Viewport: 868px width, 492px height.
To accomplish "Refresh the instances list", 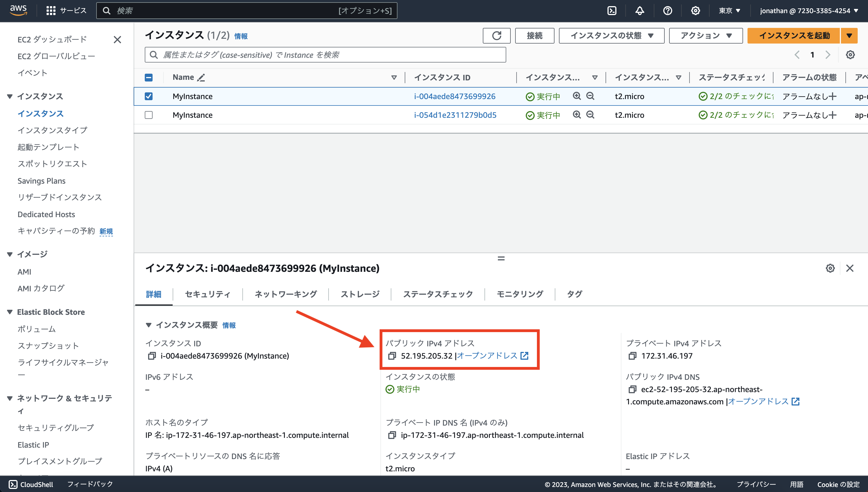I will click(496, 35).
